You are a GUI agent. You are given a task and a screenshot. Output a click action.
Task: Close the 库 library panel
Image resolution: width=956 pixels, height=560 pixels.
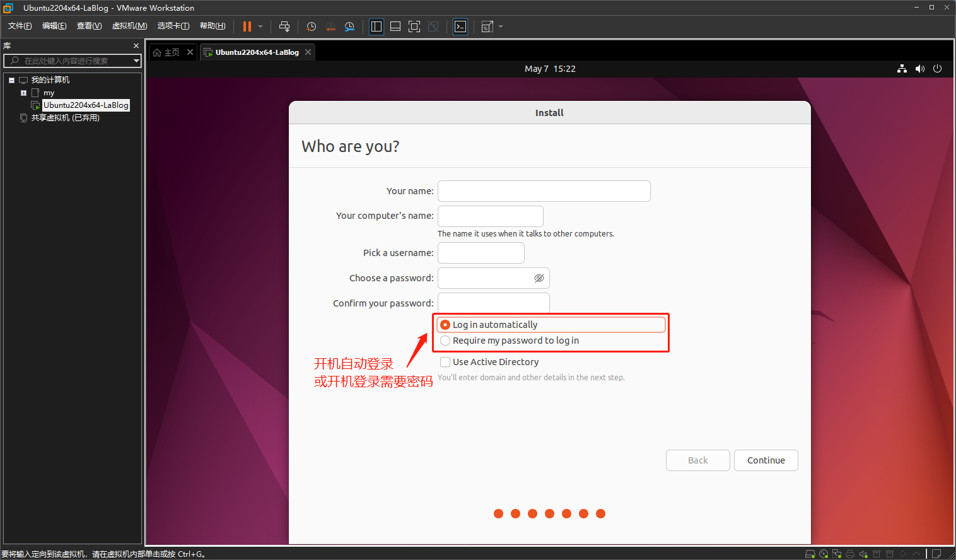(136, 45)
